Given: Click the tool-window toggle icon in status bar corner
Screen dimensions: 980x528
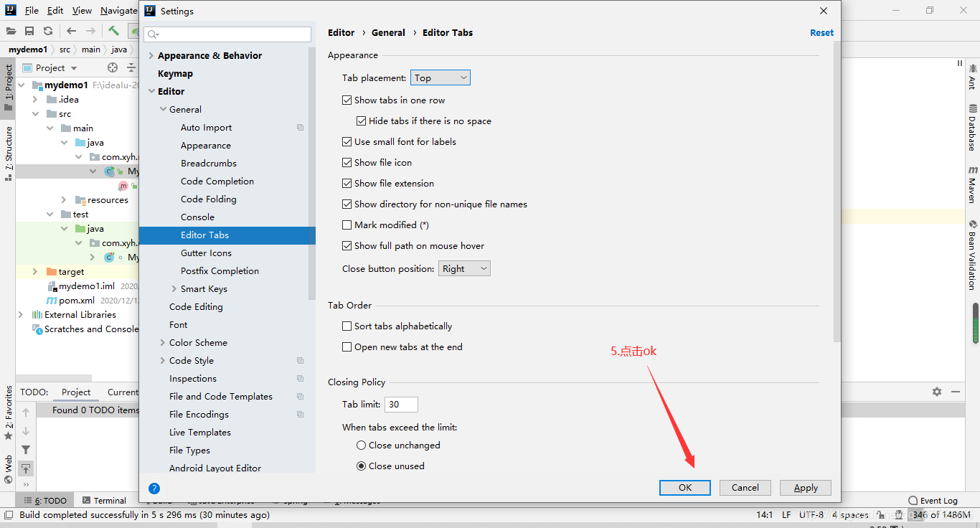Looking at the screenshot, I should 8,515.
